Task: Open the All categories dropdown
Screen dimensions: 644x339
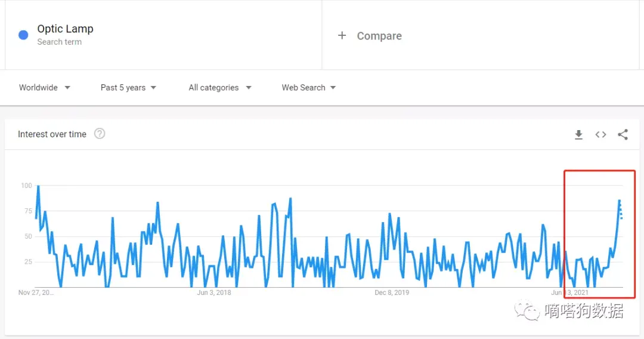Action: click(x=219, y=88)
